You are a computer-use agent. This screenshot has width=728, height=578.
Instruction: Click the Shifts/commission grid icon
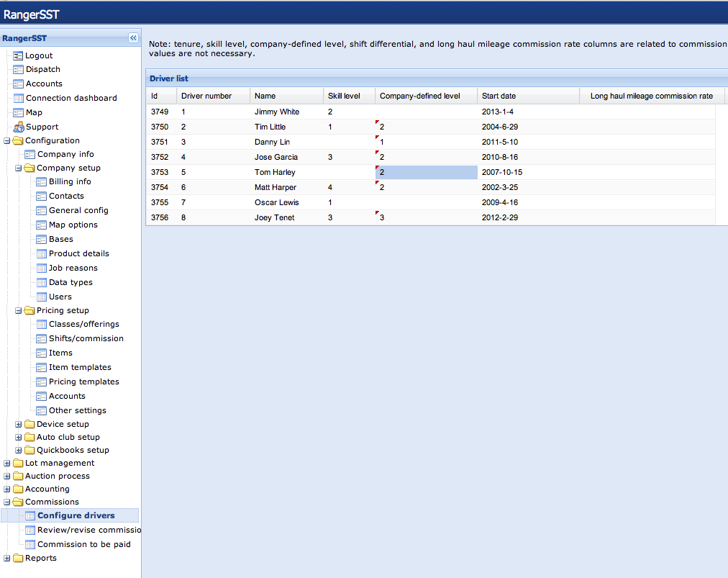coord(42,338)
